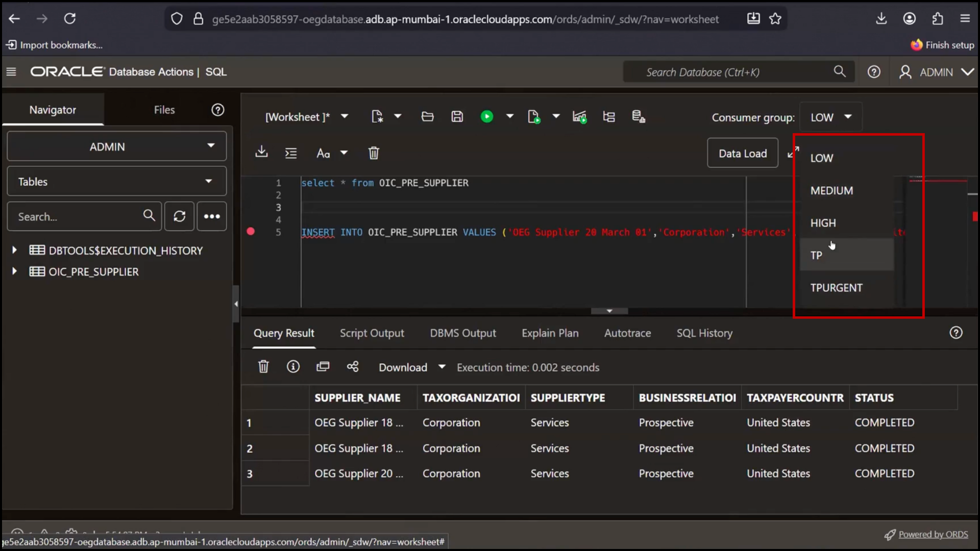Click the Run Statement green play icon
The width and height of the screenshot is (980, 551).
(487, 117)
